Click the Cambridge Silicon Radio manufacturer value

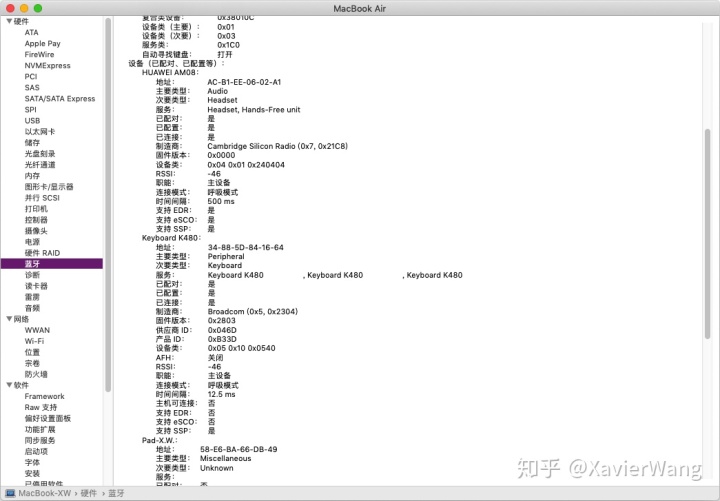point(277,146)
